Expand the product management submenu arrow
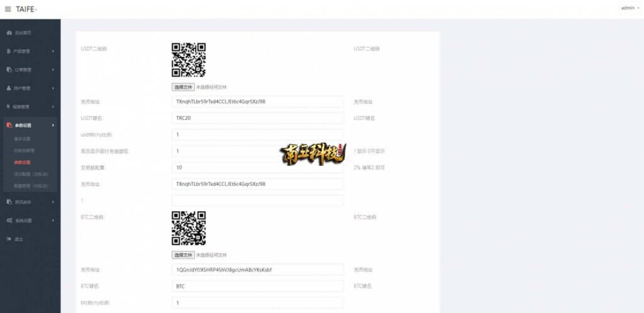 point(53,52)
